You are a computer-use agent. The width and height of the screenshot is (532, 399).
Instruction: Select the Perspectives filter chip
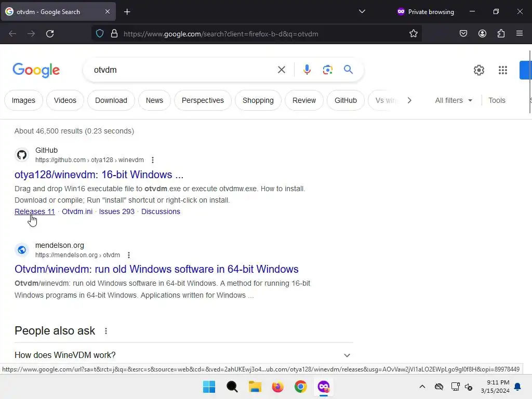203,100
